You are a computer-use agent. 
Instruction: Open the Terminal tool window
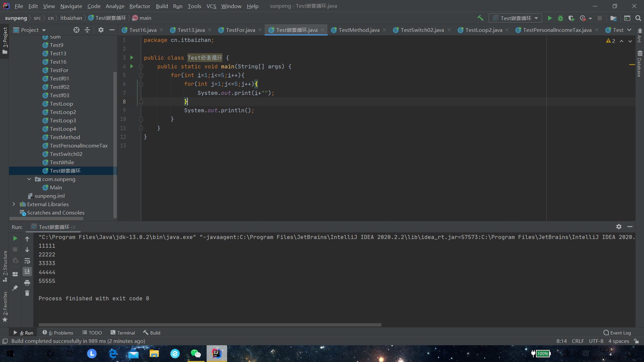pyautogui.click(x=123, y=333)
